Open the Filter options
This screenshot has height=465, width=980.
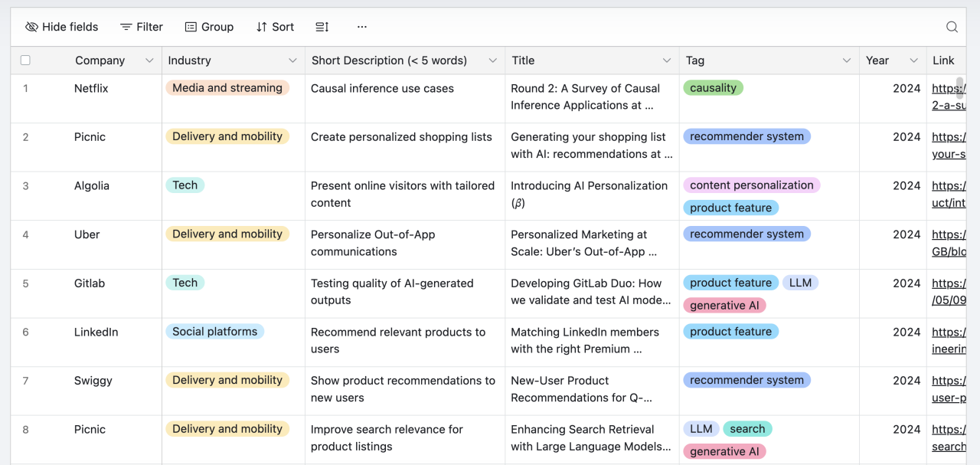(142, 27)
